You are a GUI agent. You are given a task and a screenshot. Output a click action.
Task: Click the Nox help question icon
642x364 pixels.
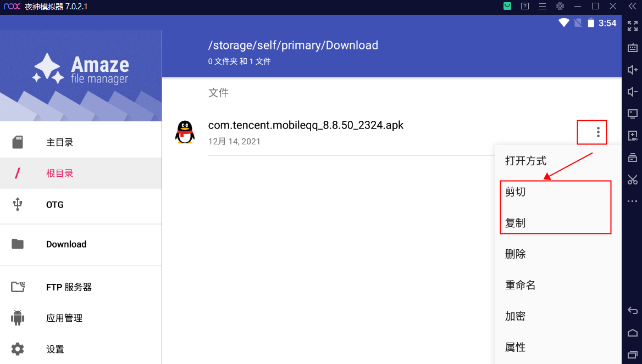pos(524,6)
